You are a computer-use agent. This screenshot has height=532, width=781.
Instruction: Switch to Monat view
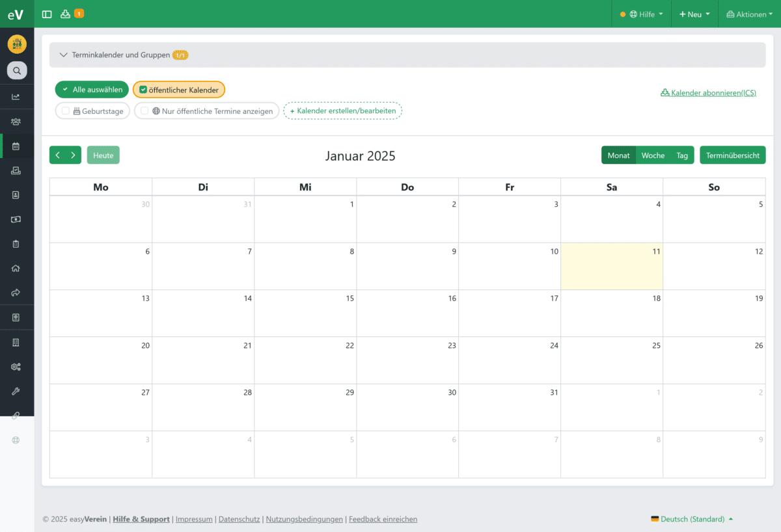[618, 155]
